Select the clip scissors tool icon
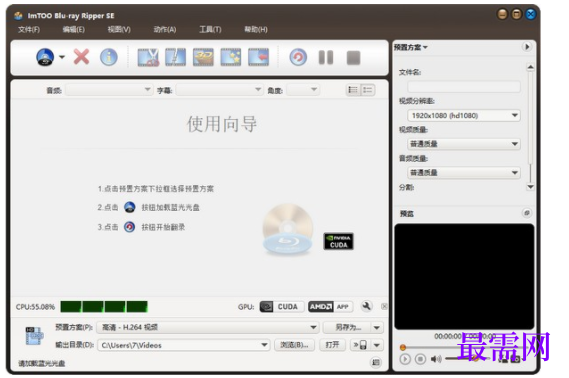Screen dimensions: 569x378 pyautogui.click(x=148, y=57)
